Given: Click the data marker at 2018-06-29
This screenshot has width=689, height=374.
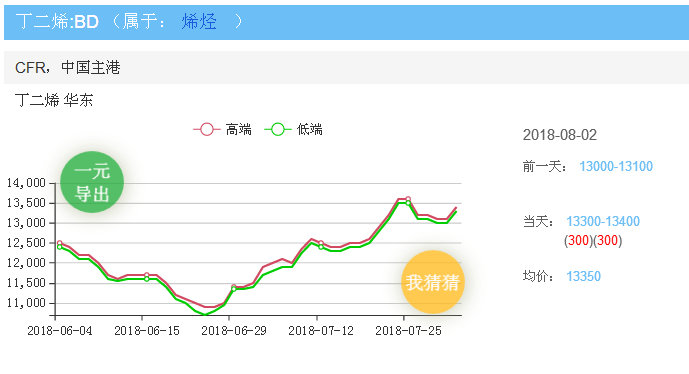Looking at the screenshot, I should point(234,287).
